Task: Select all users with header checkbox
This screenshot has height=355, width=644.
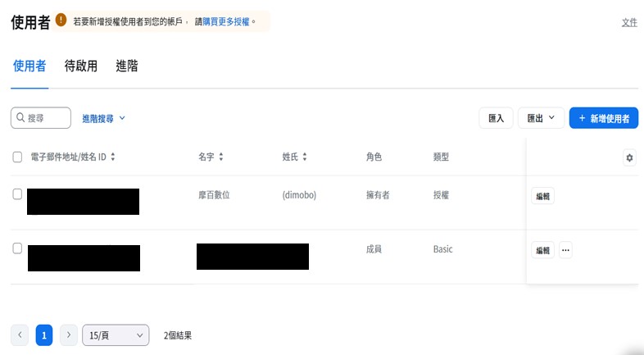Action: (x=17, y=157)
